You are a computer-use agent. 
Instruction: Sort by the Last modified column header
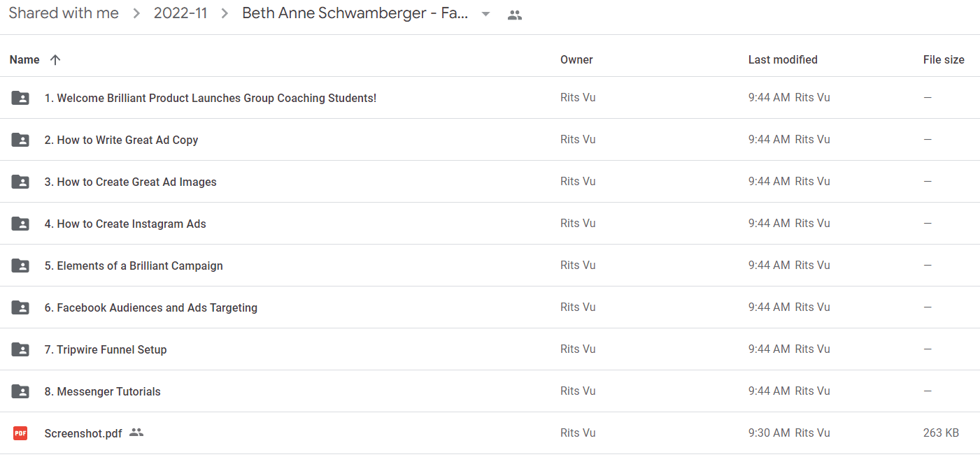click(x=783, y=60)
